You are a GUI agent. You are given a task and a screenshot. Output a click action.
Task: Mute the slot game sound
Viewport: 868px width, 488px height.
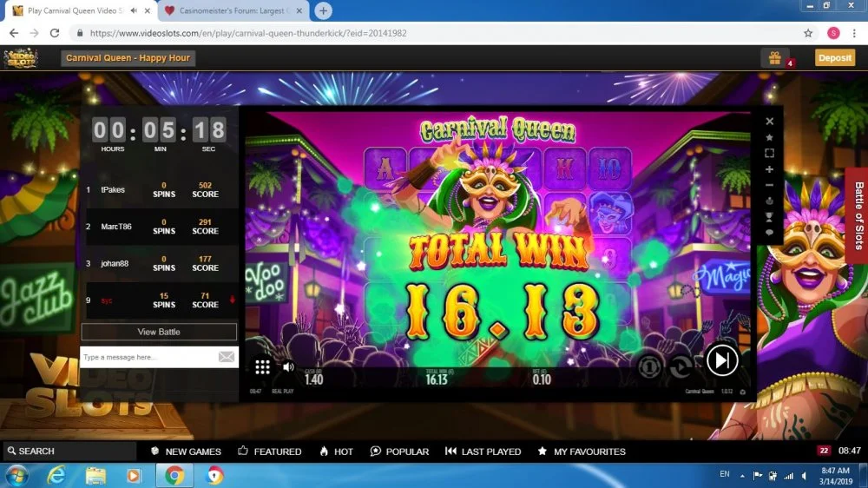click(x=288, y=366)
